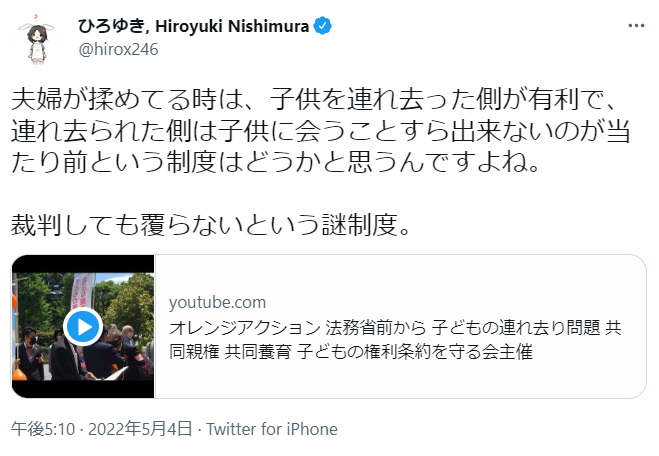
Task: Open the three-dot more options menu
Action: pos(636,26)
